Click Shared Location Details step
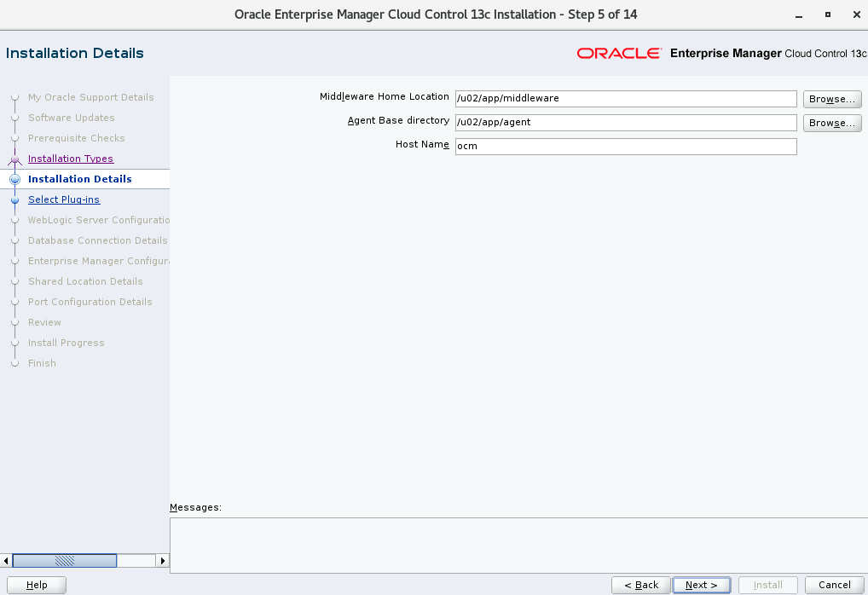This screenshot has width=868, height=595. pos(85,281)
